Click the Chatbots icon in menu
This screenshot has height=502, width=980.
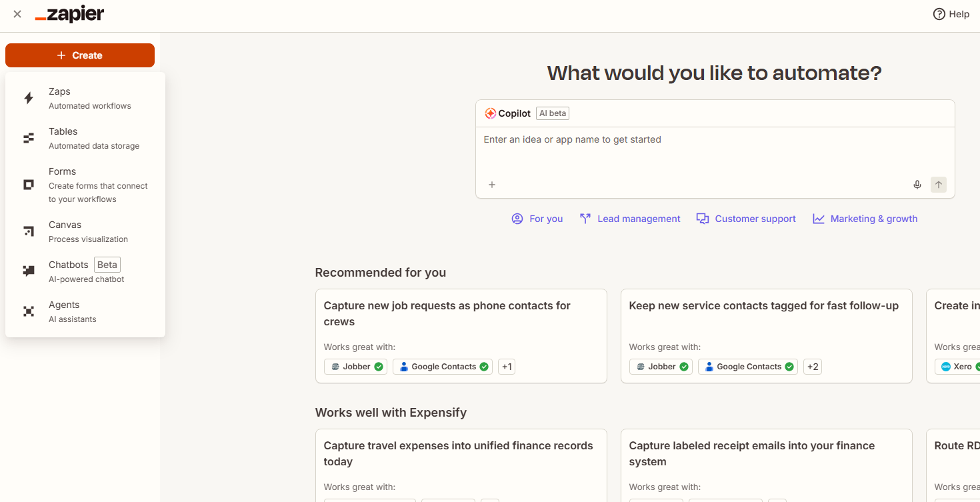coord(29,271)
